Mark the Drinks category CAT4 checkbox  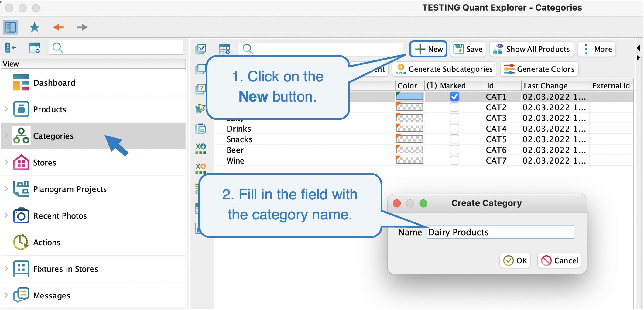454,128
